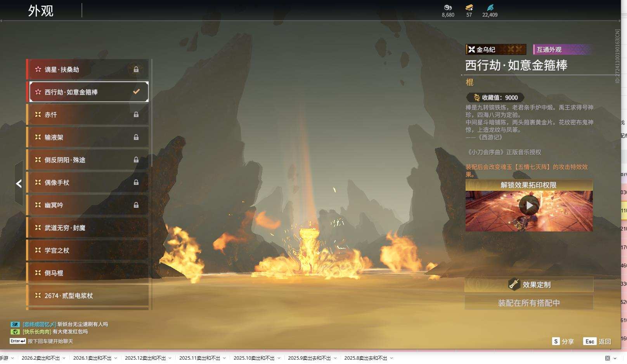Click the Enter key icon in chat
Image resolution: width=627 pixels, height=364 pixels.
click(18, 341)
